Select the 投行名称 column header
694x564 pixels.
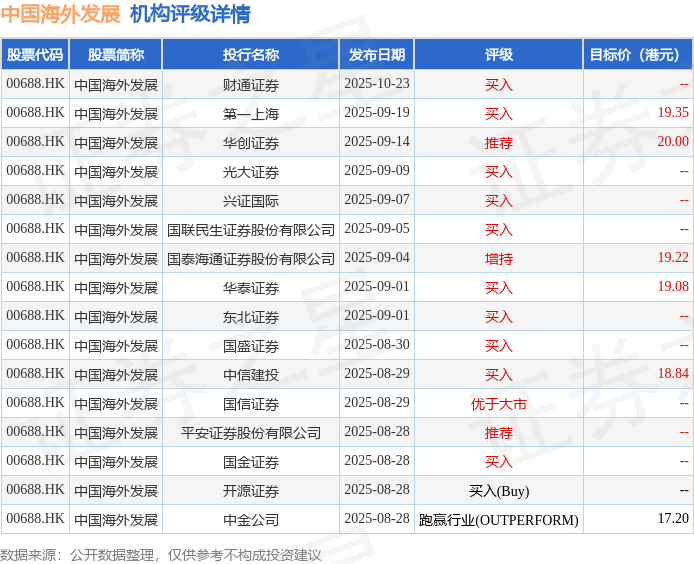[251, 54]
